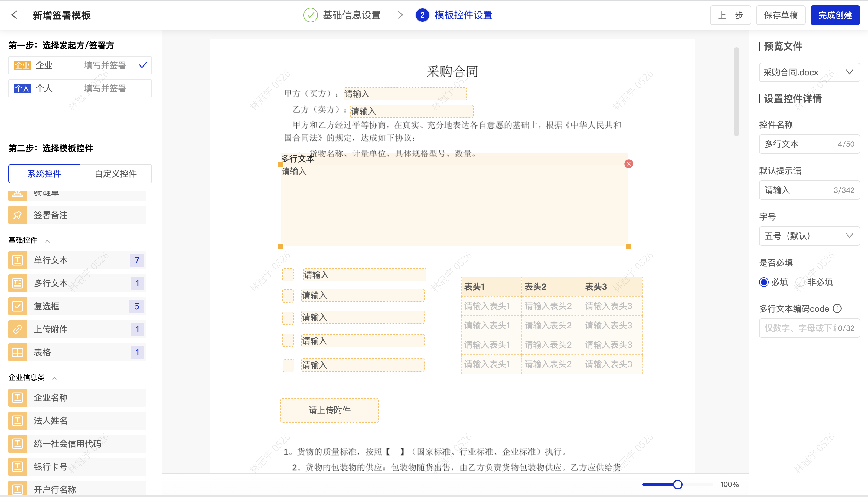Select the 非必填 radio button

pyautogui.click(x=800, y=282)
